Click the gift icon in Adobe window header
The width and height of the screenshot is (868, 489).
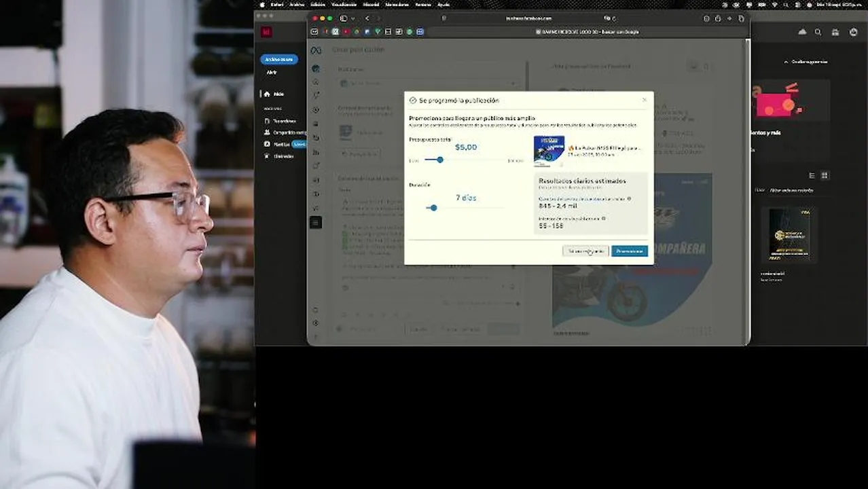click(835, 32)
